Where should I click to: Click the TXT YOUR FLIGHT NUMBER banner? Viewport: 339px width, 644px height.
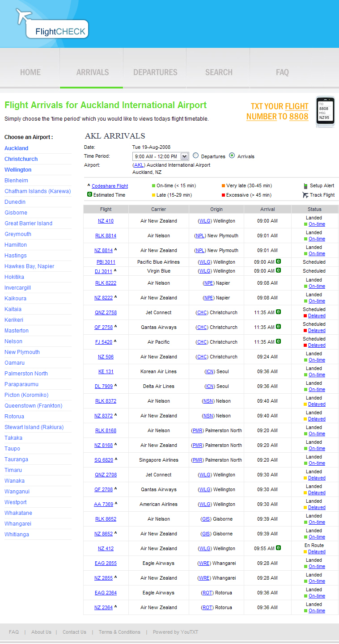[x=277, y=111]
